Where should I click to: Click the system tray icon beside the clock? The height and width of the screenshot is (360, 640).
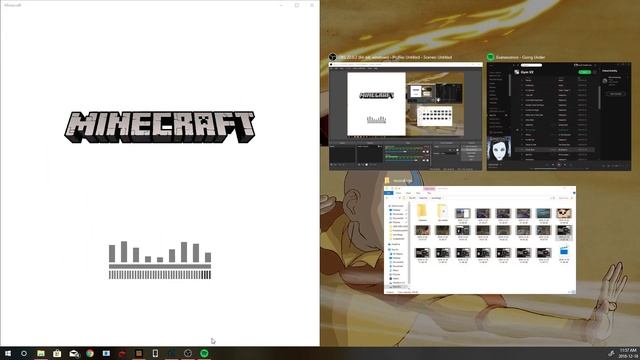[611, 353]
